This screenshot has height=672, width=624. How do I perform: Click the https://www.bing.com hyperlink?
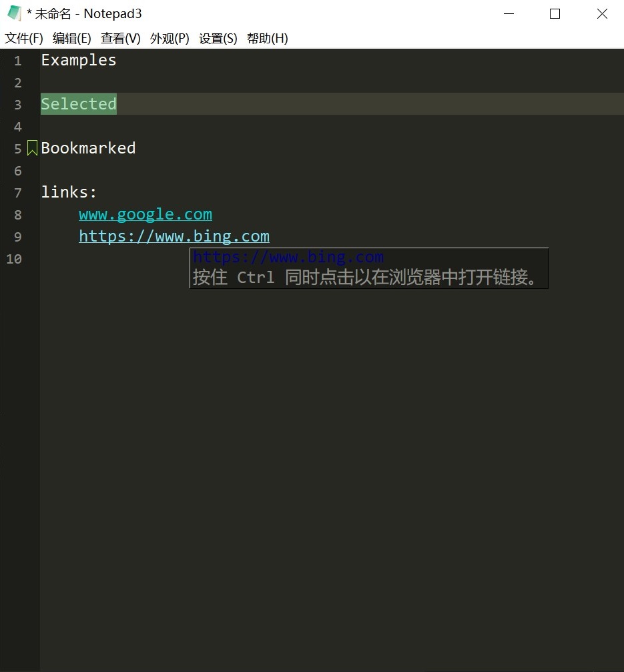tap(174, 236)
